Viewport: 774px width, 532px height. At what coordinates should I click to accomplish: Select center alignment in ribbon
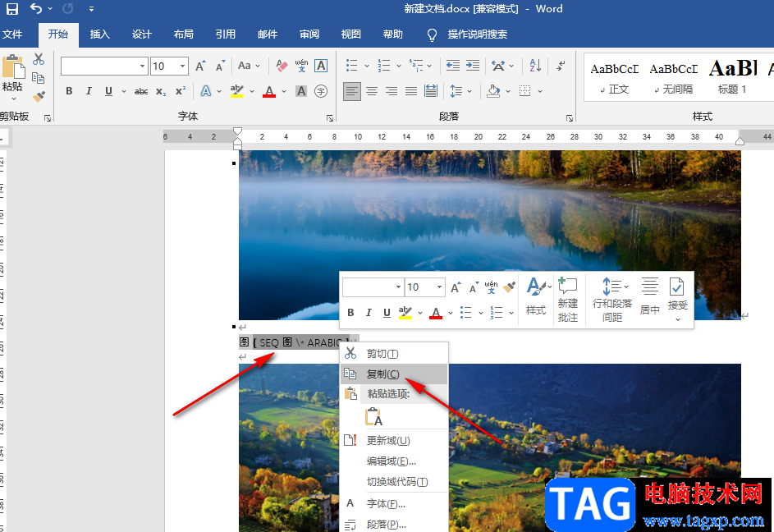tap(372, 91)
